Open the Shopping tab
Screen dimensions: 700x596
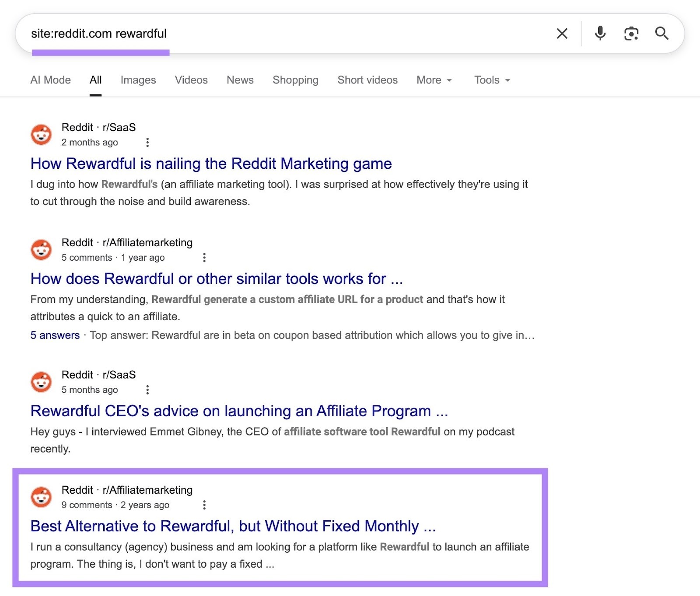295,80
